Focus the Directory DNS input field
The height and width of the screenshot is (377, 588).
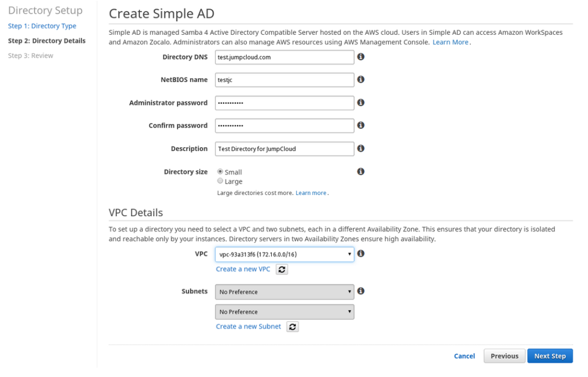[285, 58]
